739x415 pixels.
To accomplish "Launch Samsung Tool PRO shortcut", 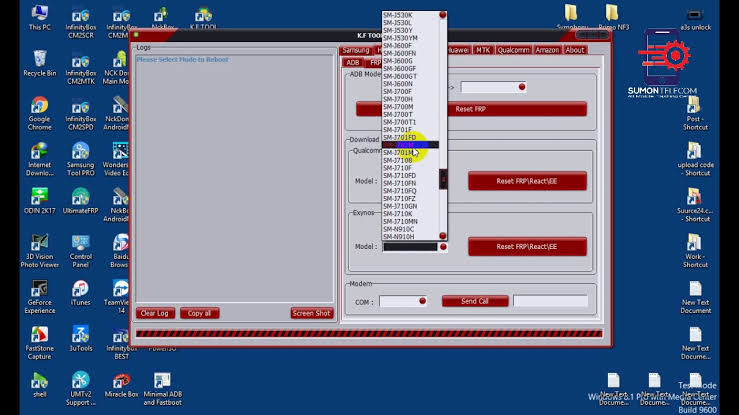I will click(x=81, y=159).
